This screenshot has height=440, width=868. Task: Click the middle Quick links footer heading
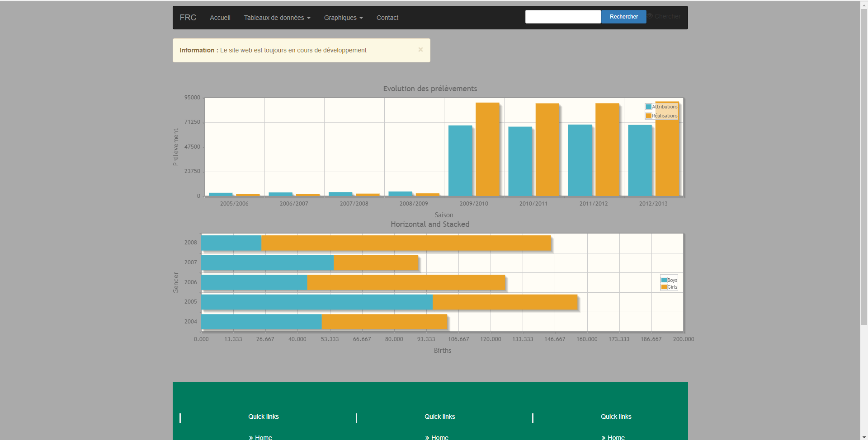[440, 417]
